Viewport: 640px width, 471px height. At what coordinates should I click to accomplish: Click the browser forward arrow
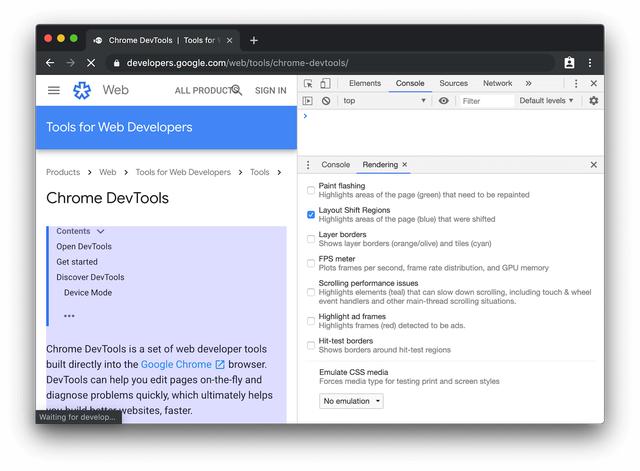tap(71, 63)
